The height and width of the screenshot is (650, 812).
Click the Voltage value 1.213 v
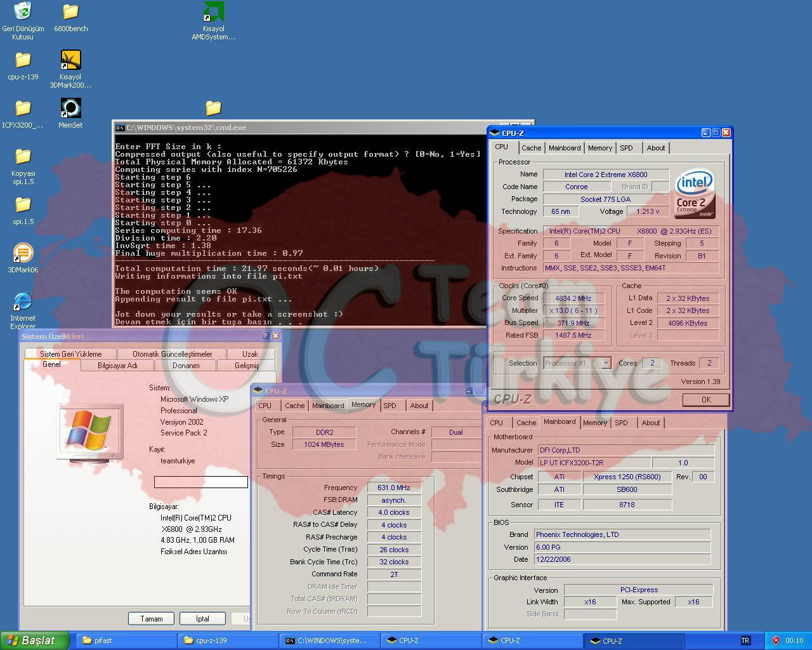pyautogui.click(x=648, y=211)
